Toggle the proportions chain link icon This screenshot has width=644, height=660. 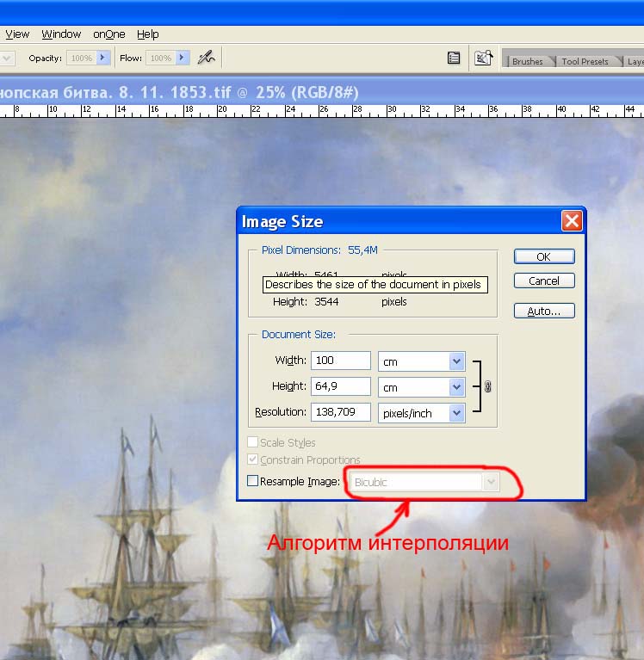pyautogui.click(x=487, y=386)
